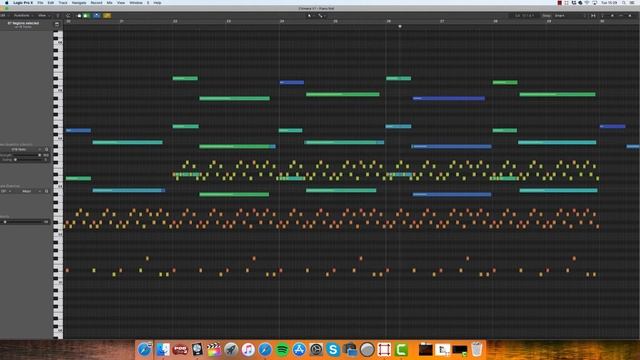Open the Scale Quantize Major dropdown

pos(29,191)
